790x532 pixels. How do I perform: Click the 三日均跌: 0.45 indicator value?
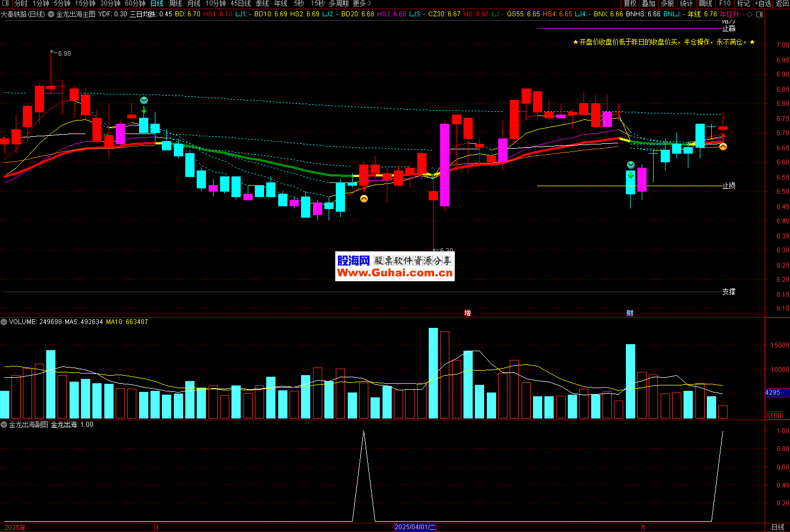(x=151, y=14)
